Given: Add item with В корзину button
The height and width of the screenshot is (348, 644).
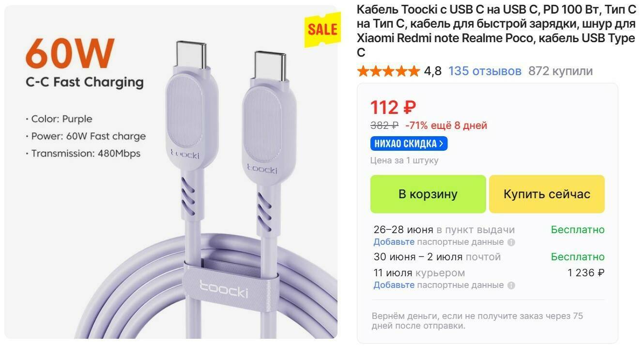Looking at the screenshot, I should [428, 194].
